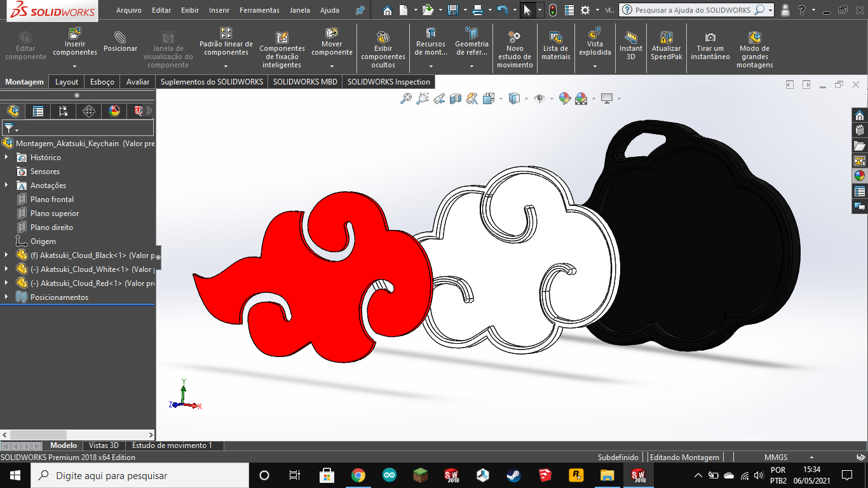Image resolution: width=868 pixels, height=488 pixels.
Task: Click the MMGS unit system status
Action: tap(776, 457)
